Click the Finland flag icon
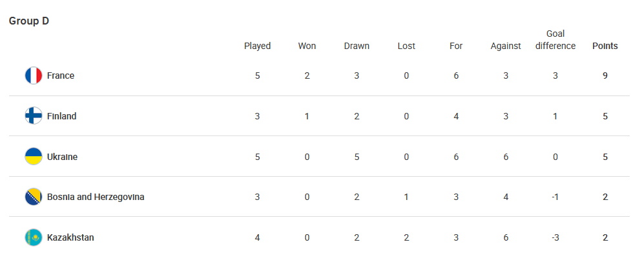This screenshot has width=644, height=260. [x=34, y=115]
